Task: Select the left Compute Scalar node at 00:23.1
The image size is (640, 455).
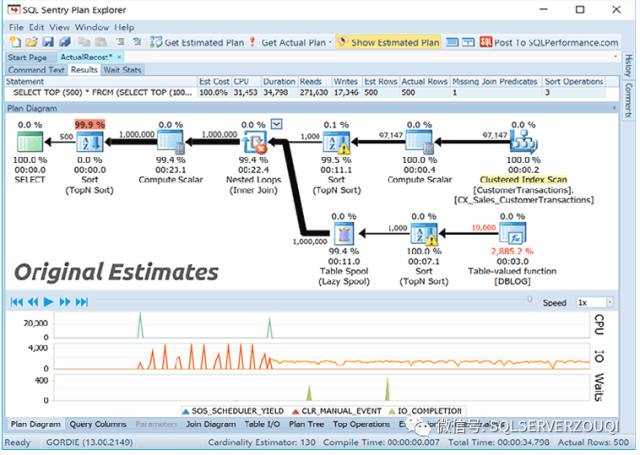Action: [170, 142]
